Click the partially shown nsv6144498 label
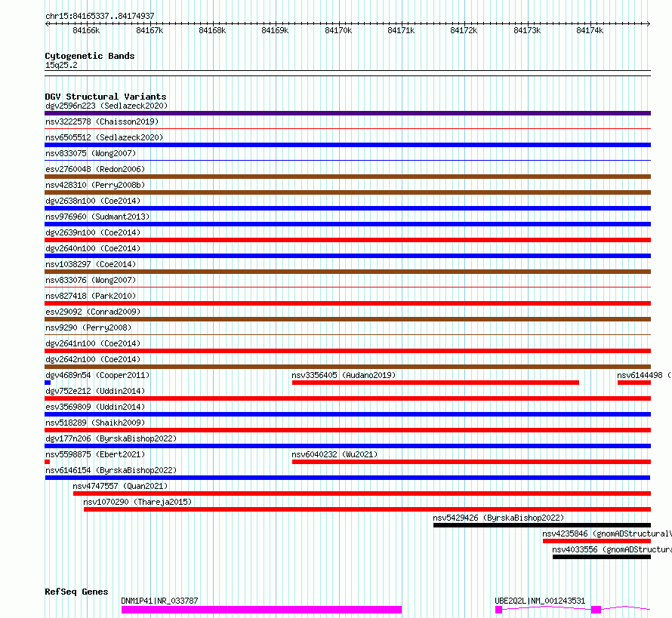 coord(644,375)
